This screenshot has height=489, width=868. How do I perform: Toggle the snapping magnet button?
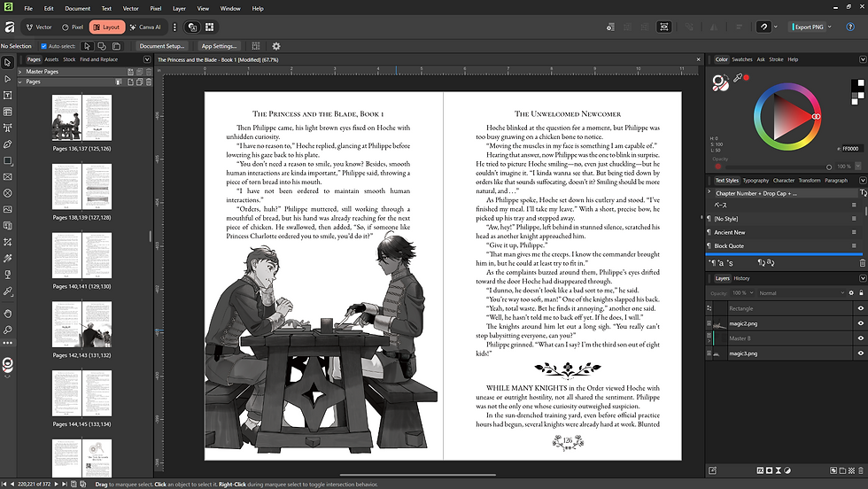[763, 27]
